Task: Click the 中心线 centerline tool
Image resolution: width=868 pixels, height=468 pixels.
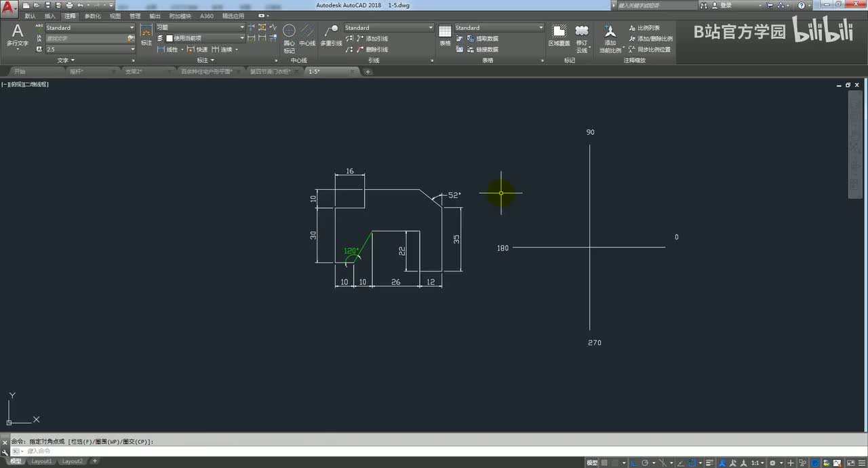Action: [x=307, y=35]
